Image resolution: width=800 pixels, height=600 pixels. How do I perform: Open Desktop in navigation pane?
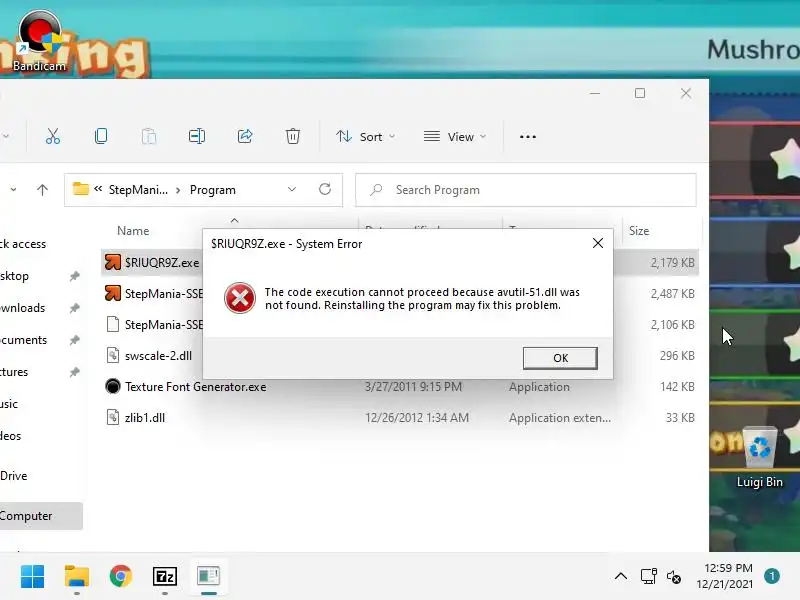tap(14, 276)
